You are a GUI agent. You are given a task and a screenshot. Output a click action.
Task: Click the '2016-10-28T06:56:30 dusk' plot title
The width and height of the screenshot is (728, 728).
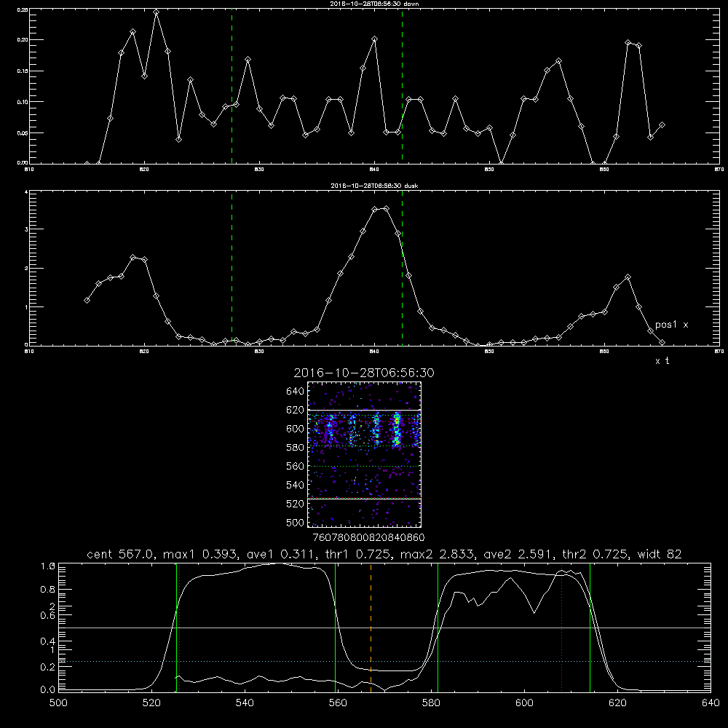pyautogui.click(x=374, y=186)
